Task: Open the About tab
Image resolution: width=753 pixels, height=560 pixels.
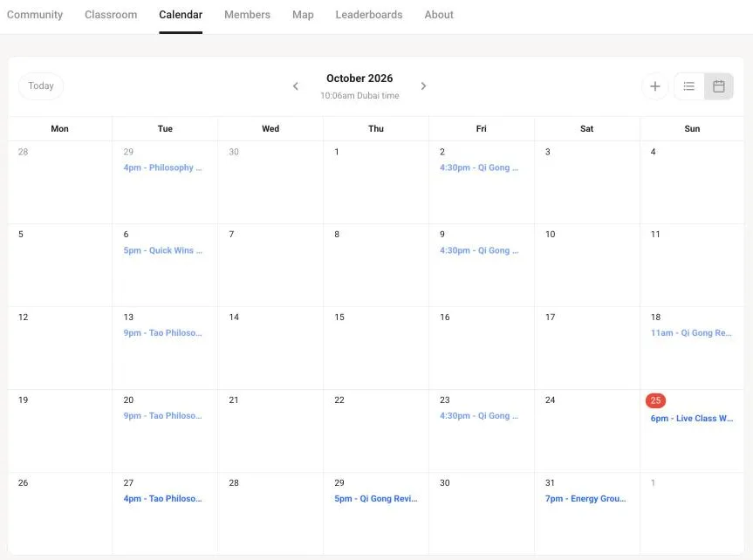Action: tap(439, 15)
